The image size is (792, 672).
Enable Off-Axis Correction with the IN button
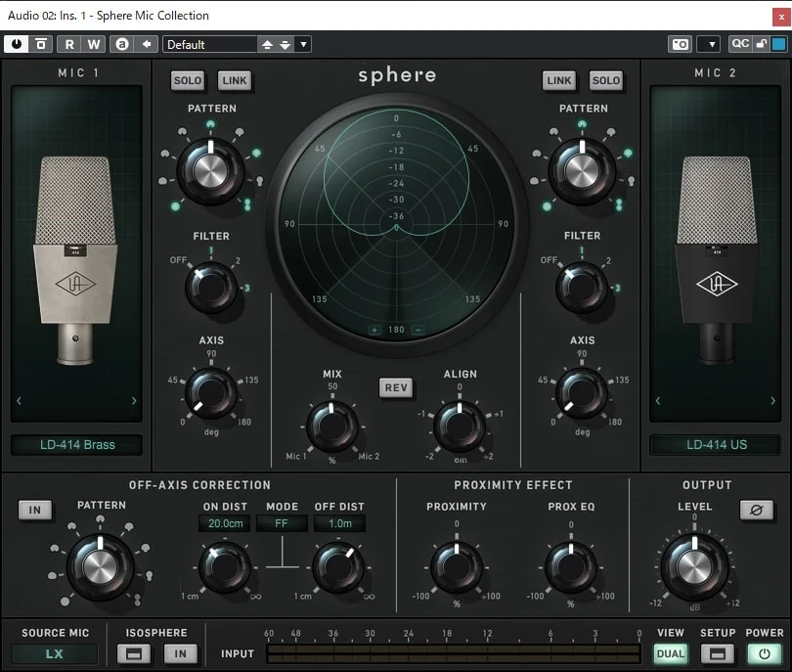tap(35, 510)
